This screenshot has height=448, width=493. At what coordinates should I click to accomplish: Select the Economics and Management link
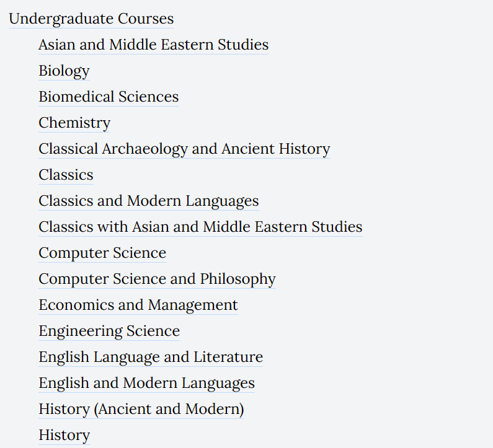tap(138, 305)
